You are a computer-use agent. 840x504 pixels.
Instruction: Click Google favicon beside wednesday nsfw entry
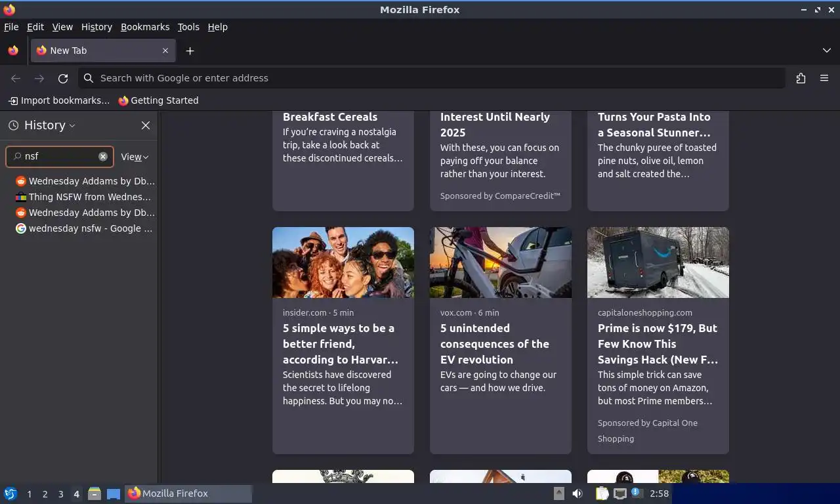[21, 228]
